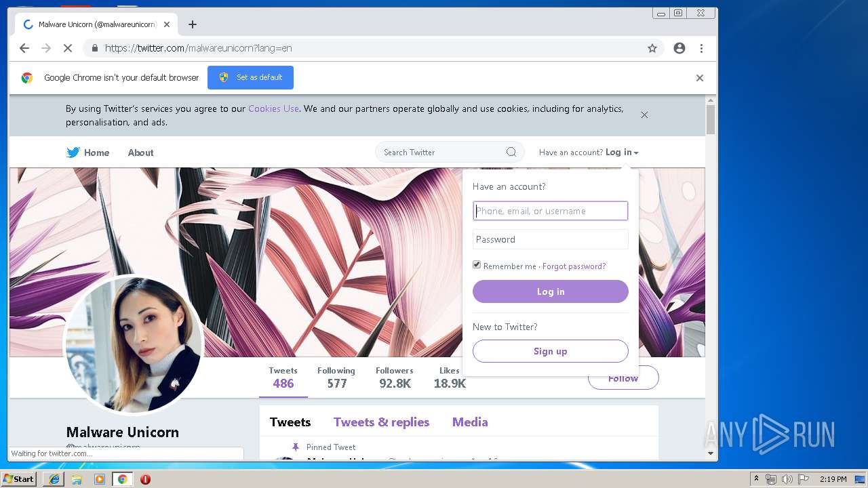The width and height of the screenshot is (868, 488).
Task: Open Chrome's three-dot menu
Action: [x=702, y=48]
